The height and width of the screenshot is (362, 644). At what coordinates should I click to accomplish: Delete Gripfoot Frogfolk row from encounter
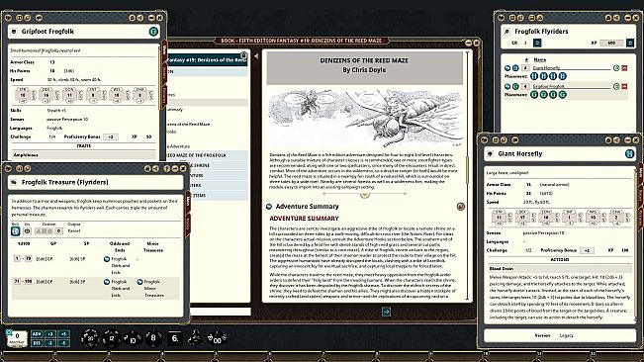pos(624,87)
